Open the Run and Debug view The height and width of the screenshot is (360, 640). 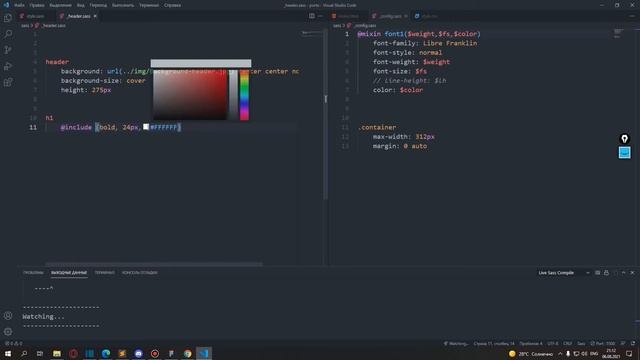click(x=8, y=66)
